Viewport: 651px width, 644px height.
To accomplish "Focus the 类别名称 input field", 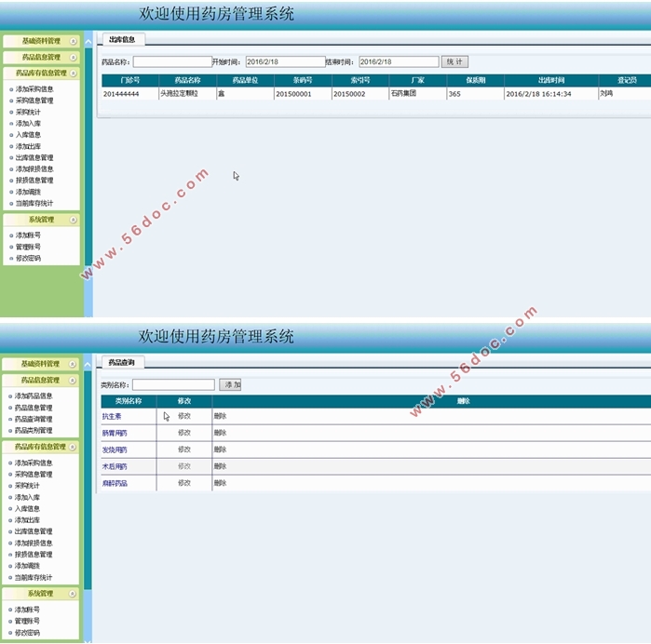I will coord(173,384).
